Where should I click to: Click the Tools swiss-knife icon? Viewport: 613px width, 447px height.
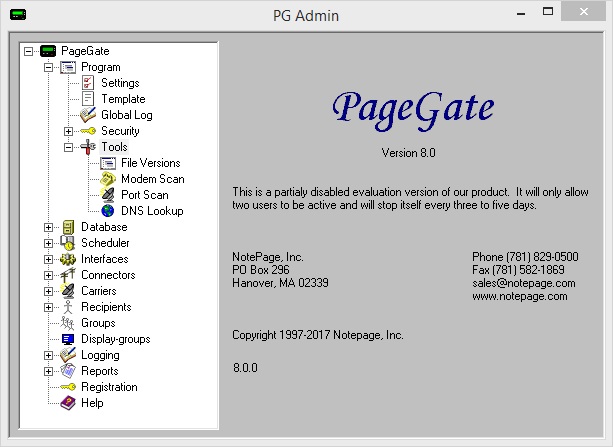(88, 147)
